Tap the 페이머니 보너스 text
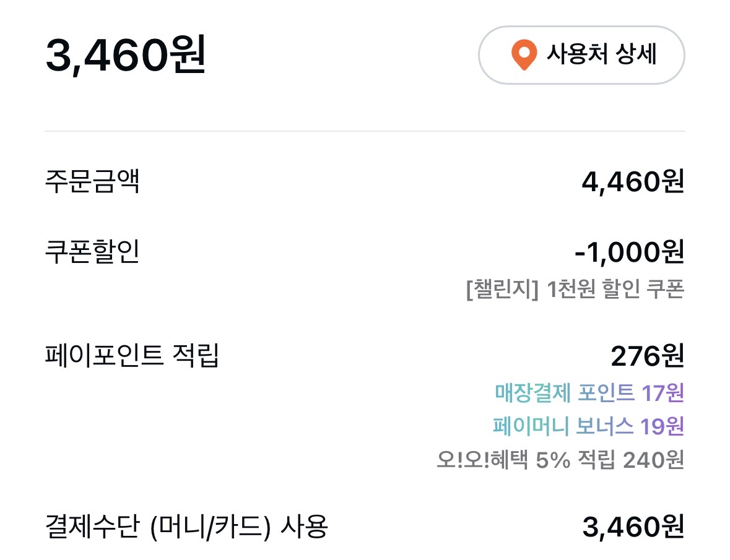Screen dimensions: 730x560 click(563, 426)
